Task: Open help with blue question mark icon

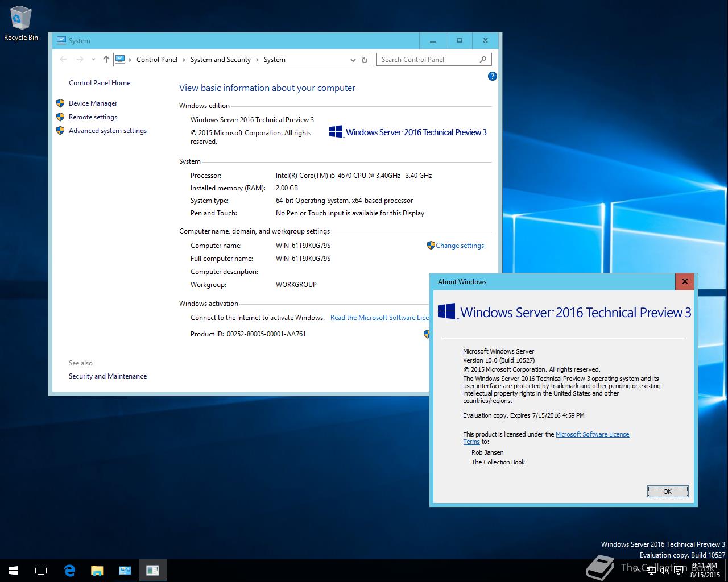Action: 493,76
